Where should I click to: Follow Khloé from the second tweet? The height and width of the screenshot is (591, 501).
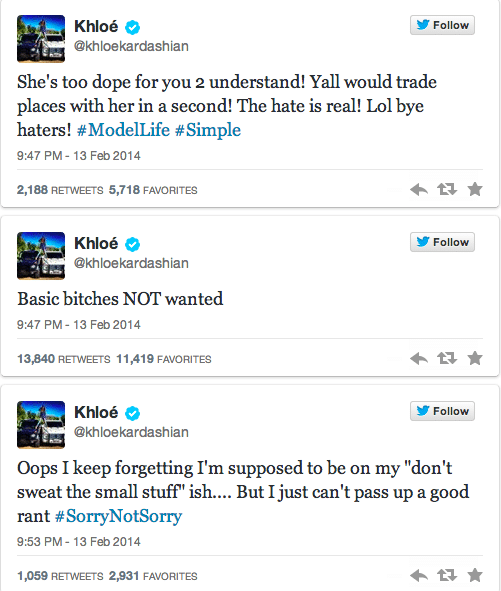442,242
